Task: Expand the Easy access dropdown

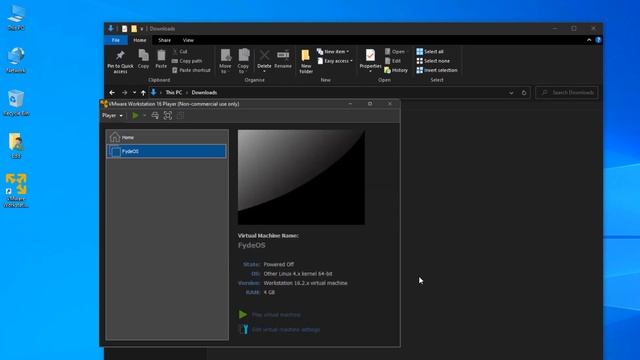Action: pos(335,61)
